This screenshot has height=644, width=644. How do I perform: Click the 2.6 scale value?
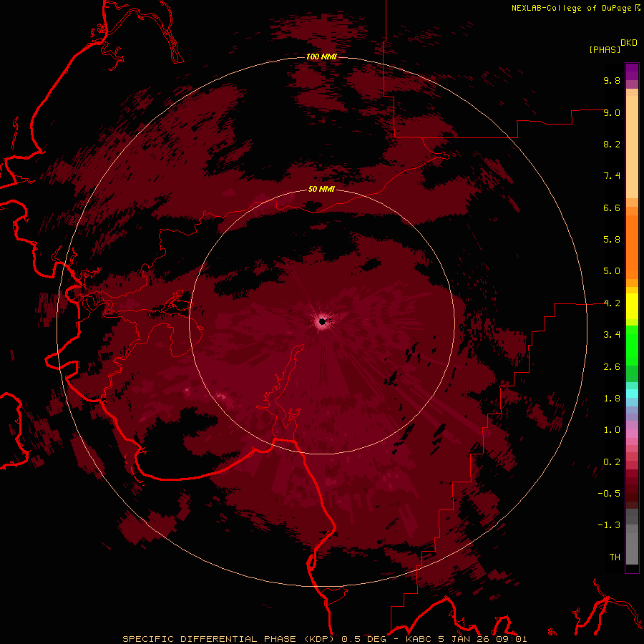[612, 367]
